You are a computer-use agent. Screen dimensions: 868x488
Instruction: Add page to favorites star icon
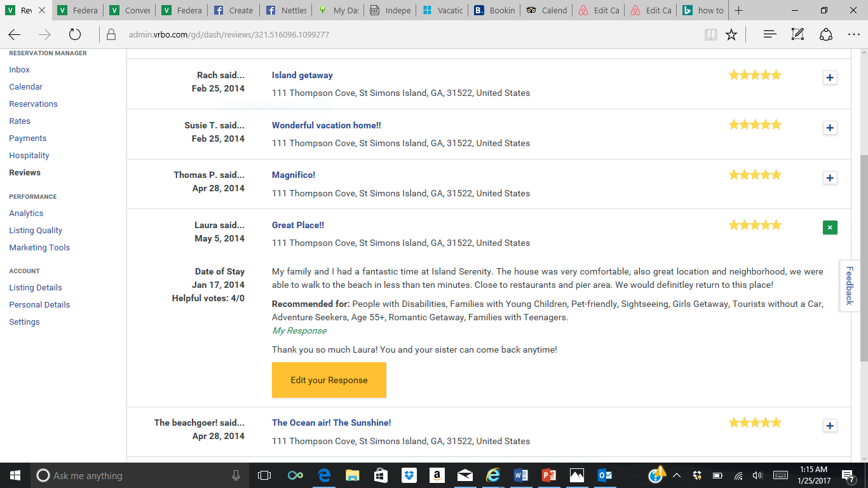coord(731,35)
